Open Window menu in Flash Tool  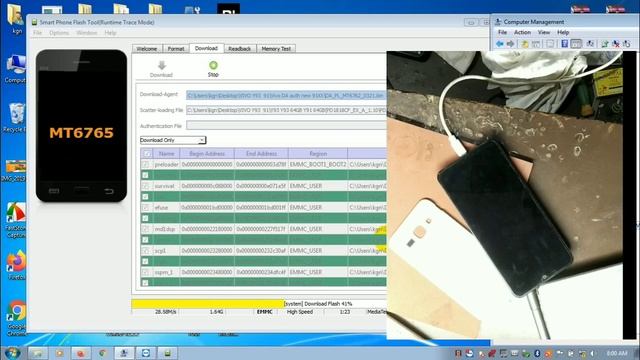pos(87,33)
